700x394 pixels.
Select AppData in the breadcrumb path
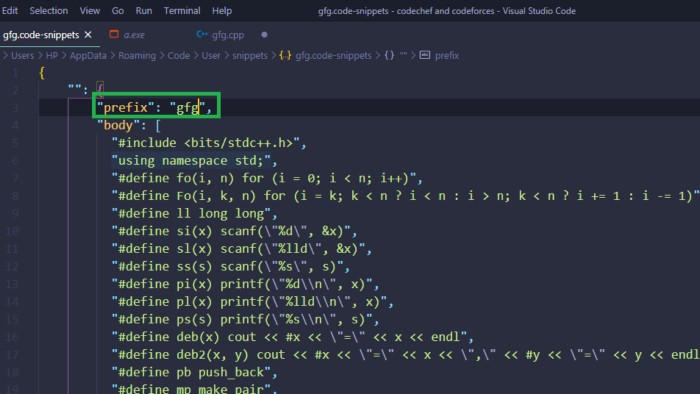point(88,55)
